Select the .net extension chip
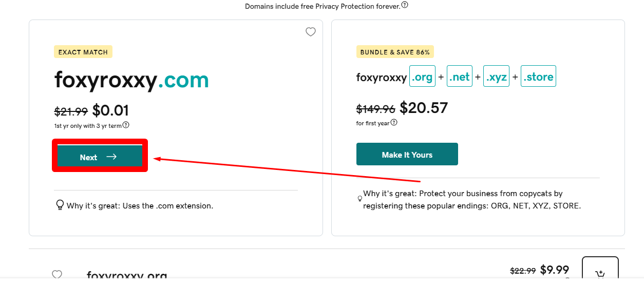 coord(459,77)
